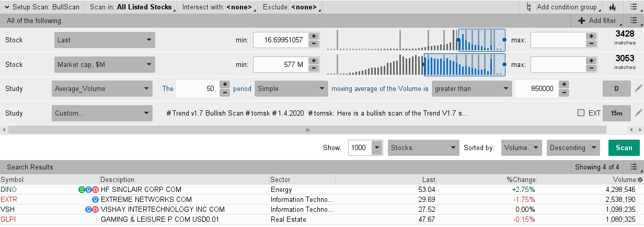Decrease Market cap max with minus button
Image resolution: width=644 pixels, height=227 pixels.
click(x=591, y=69)
